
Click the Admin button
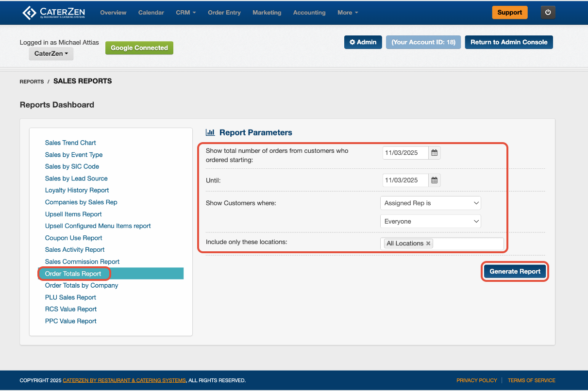[x=363, y=42]
